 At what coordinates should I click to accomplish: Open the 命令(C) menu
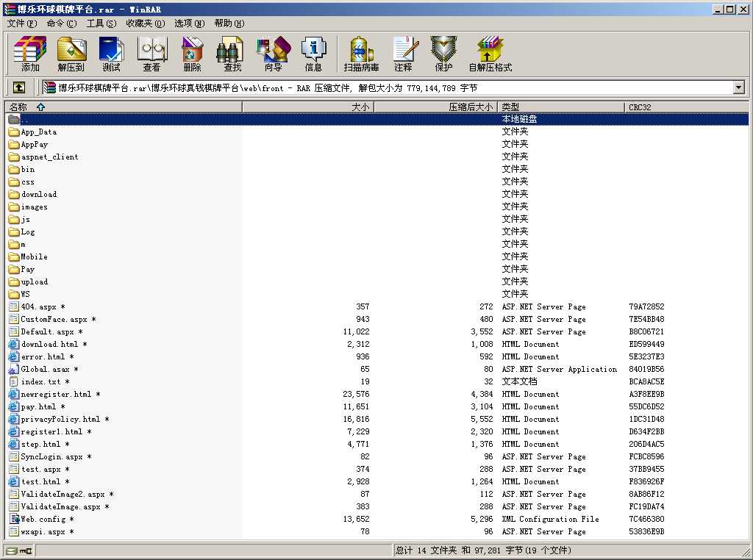pyautogui.click(x=62, y=24)
